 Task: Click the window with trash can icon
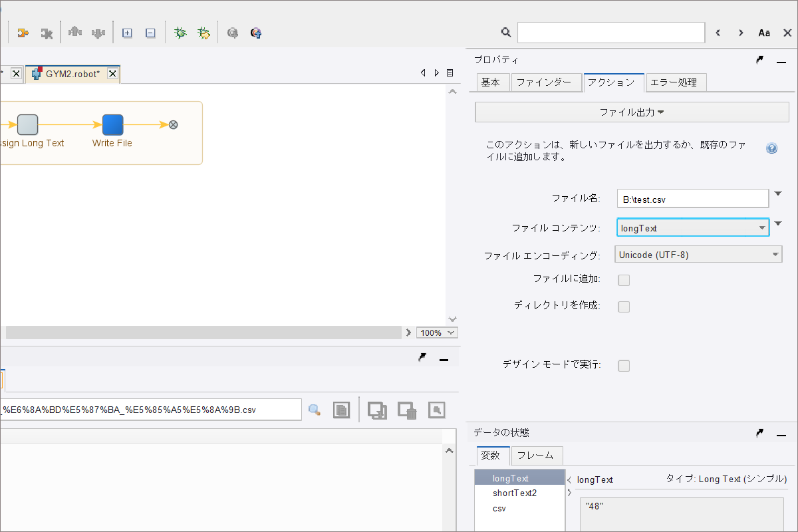pyautogui.click(x=407, y=410)
